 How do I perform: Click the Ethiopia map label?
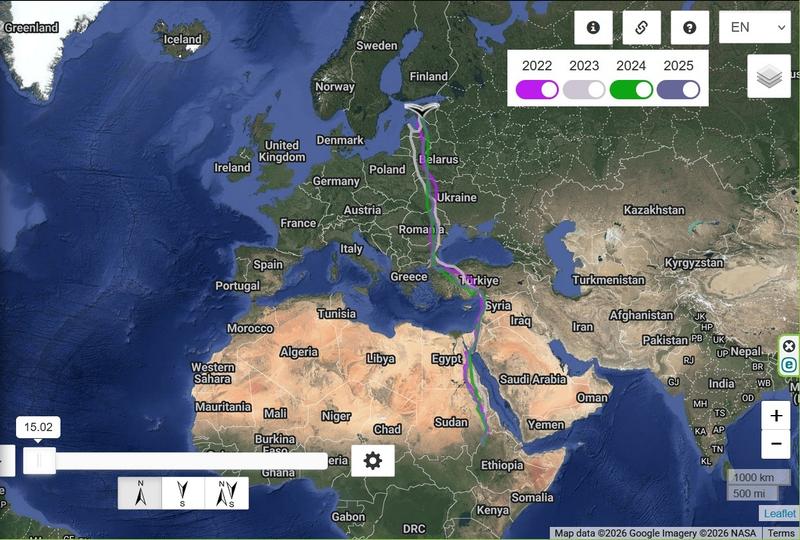502,465
